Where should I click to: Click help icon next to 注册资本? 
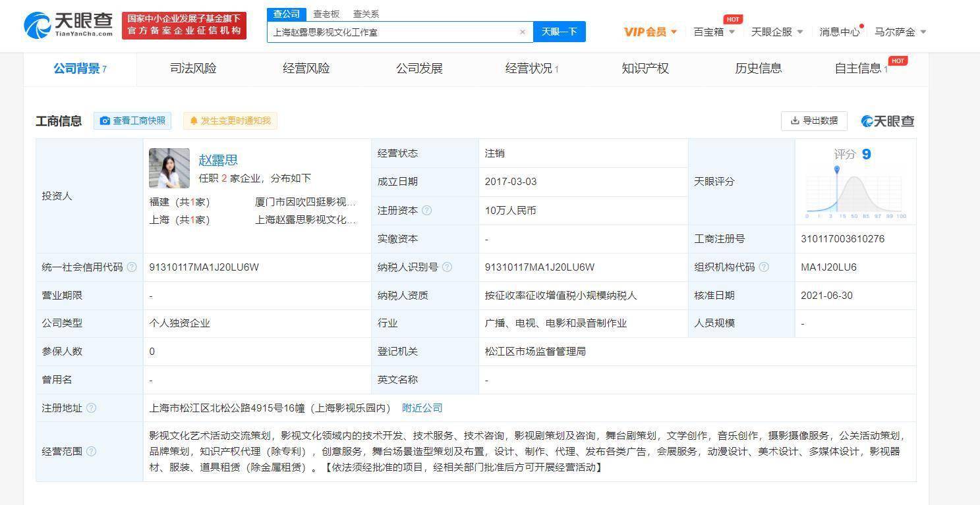[x=427, y=211]
